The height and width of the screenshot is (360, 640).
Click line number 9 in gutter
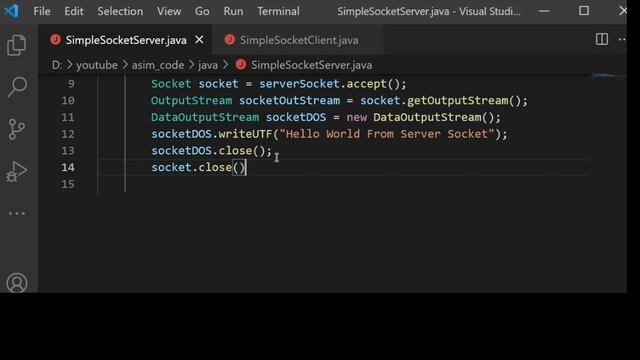pyautogui.click(x=71, y=84)
